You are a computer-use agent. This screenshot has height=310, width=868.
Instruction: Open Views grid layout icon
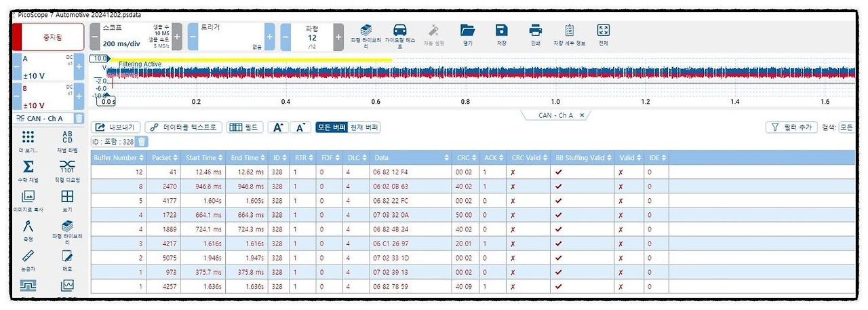67,200
